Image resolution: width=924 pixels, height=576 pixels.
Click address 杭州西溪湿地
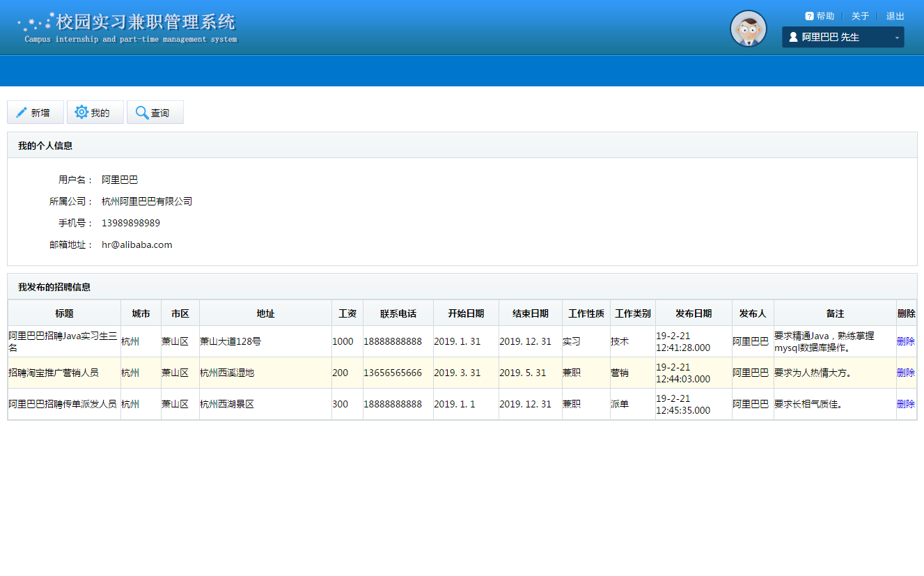(227, 373)
